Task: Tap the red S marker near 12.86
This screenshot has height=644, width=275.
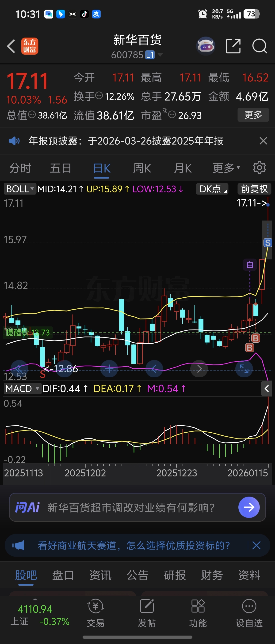Action: tap(42, 374)
